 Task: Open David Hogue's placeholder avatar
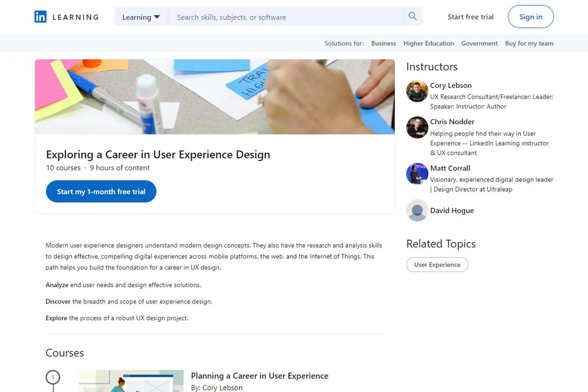tap(417, 210)
